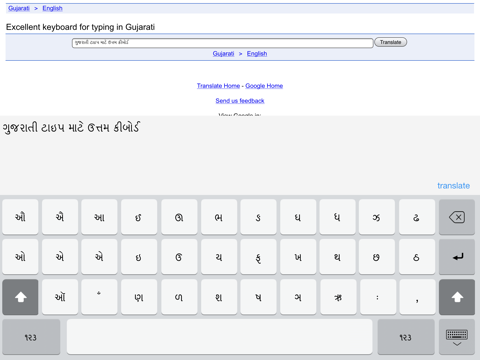The height and width of the screenshot is (360, 480).
Task: Tap the ઇ (short i) key
Action: [x=139, y=257]
